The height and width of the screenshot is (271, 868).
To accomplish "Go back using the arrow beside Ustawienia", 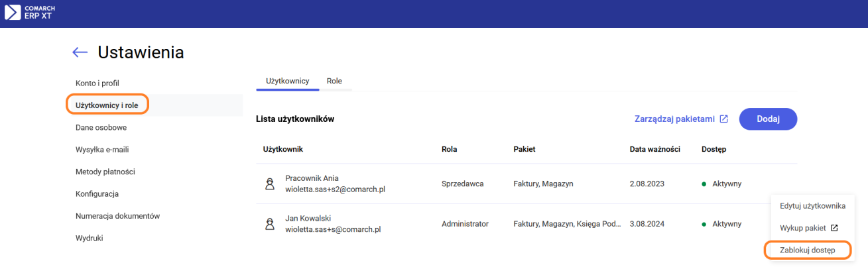I will (x=80, y=52).
